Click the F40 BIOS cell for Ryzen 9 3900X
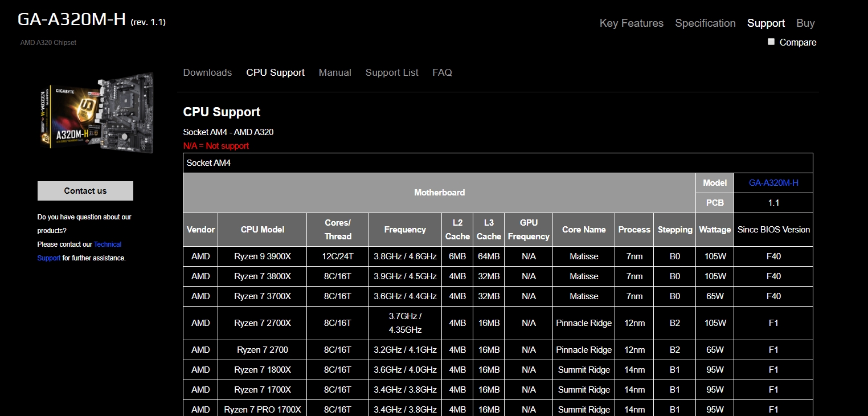 point(773,256)
